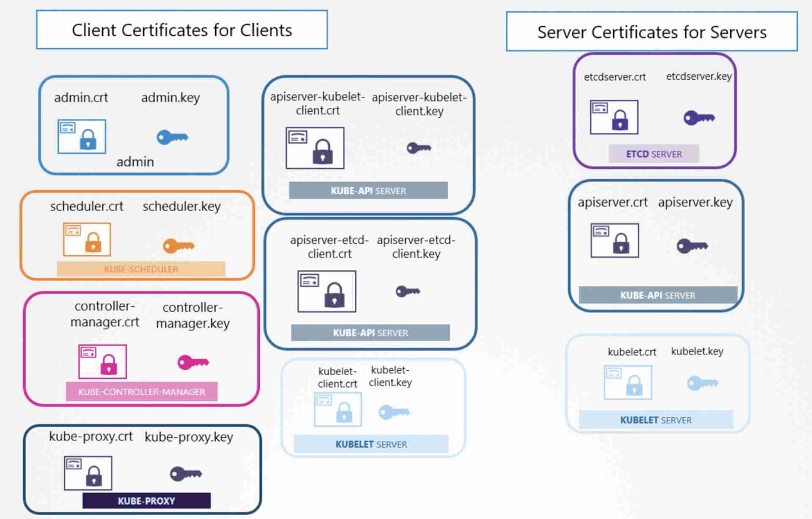Click the 'admin' caption text
Screen dimensions: 812x519
pyautogui.click(x=135, y=162)
